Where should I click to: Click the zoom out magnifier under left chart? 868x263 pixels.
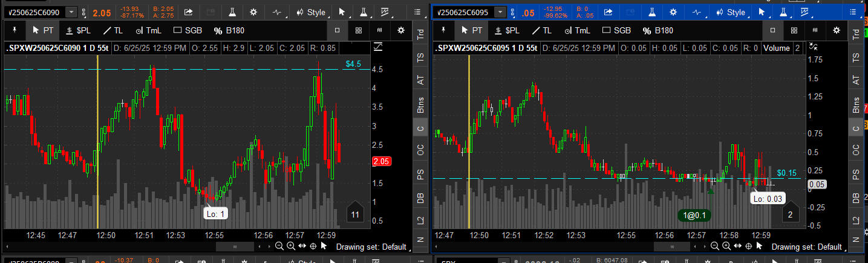(279, 246)
